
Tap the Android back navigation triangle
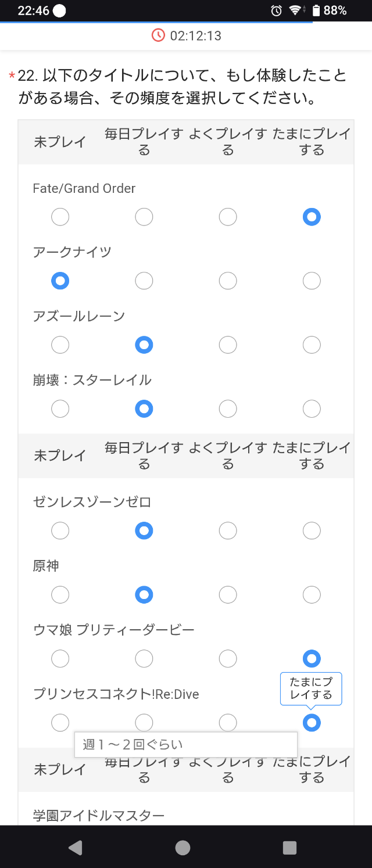tap(76, 848)
